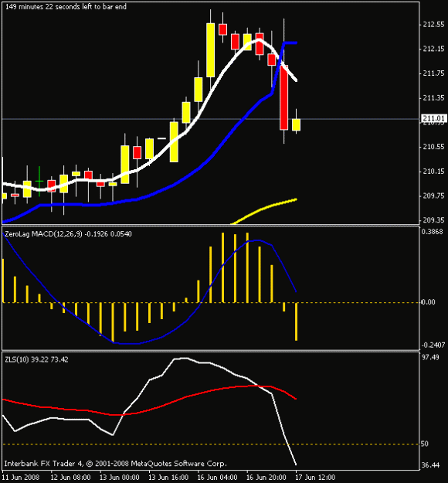This screenshot has height=483, width=448.
Task: Select the tallest yellow candle reaching 212.55
Action: click(211, 50)
